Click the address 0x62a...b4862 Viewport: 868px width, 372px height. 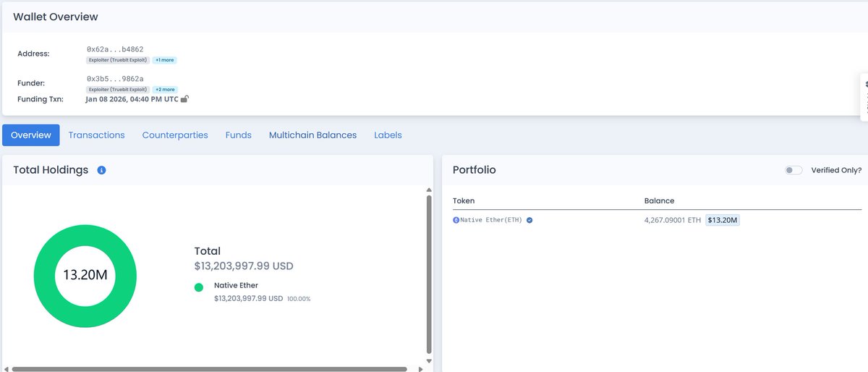pos(115,49)
